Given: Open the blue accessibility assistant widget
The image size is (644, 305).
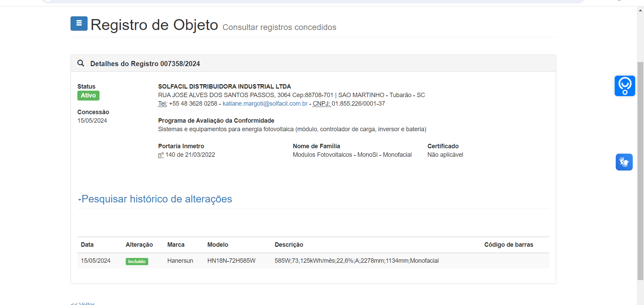Looking at the screenshot, I should point(625,86).
